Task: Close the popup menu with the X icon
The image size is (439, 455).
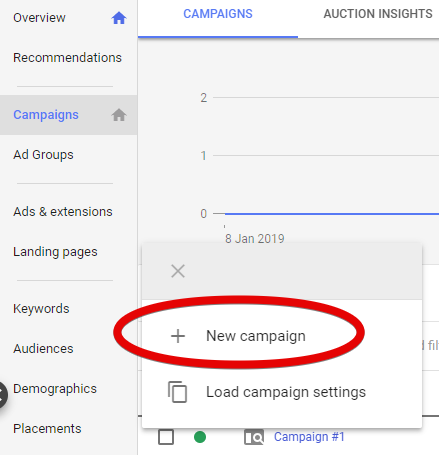Action: point(178,271)
